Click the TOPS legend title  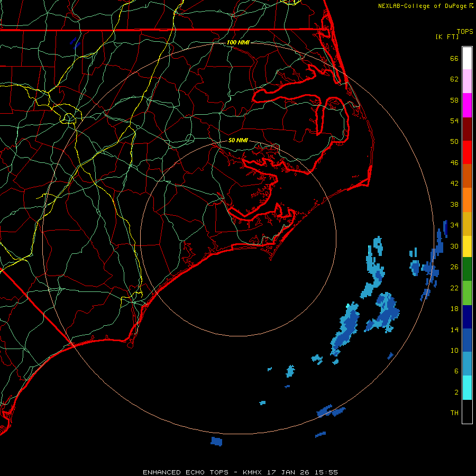pyautogui.click(x=465, y=31)
